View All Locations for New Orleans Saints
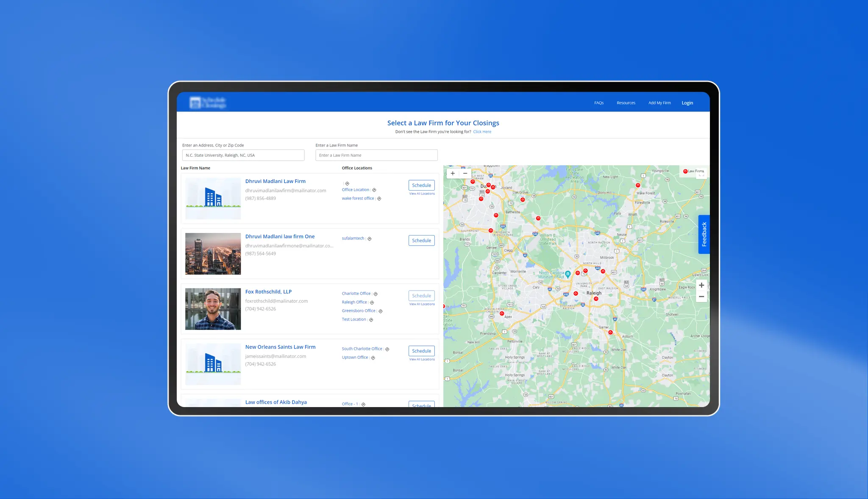The image size is (868, 499). (x=422, y=359)
